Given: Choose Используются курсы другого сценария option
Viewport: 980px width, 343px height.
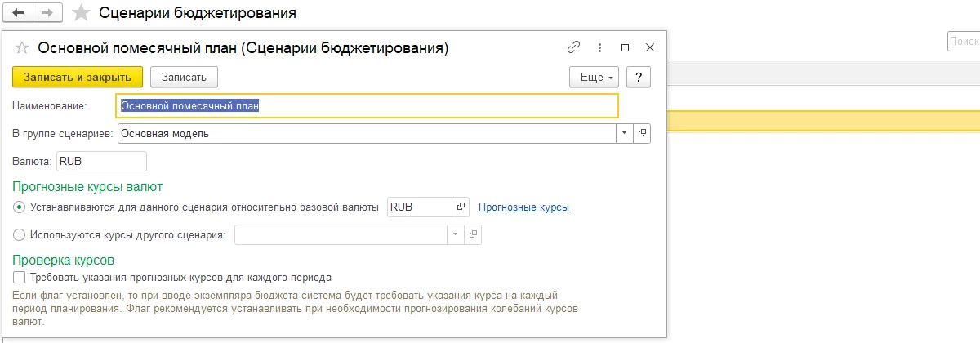Looking at the screenshot, I should click(20, 235).
